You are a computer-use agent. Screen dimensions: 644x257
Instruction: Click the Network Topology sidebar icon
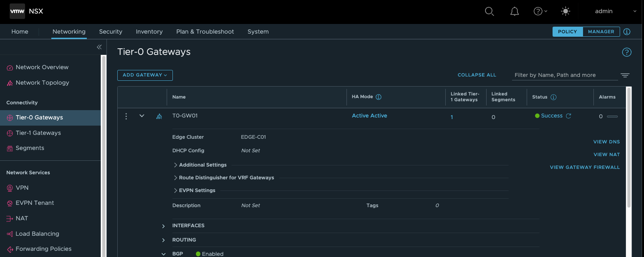click(10, 83)
